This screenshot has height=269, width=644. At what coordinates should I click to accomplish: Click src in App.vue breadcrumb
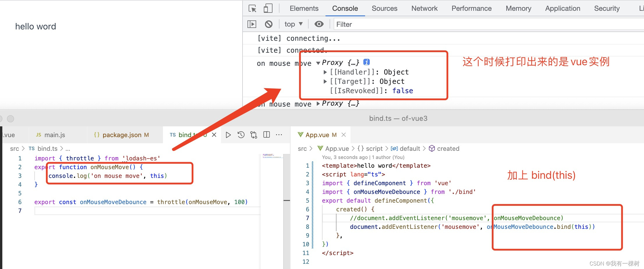pos(302,149)
